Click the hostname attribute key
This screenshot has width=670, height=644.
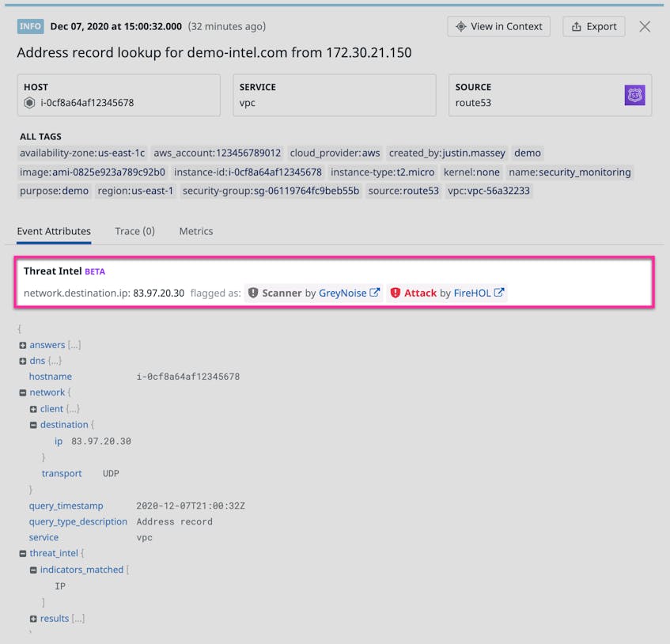pyautogui.click(x=51, y=377)
